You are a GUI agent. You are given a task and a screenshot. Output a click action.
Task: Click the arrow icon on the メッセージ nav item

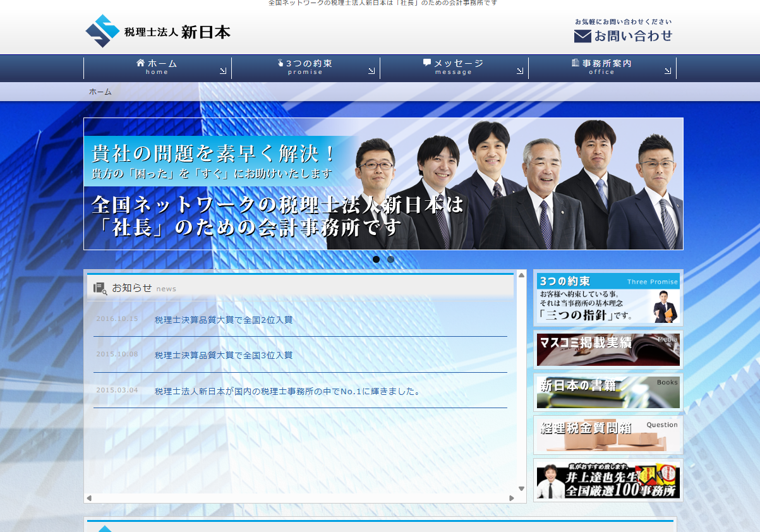coord(520,71)
